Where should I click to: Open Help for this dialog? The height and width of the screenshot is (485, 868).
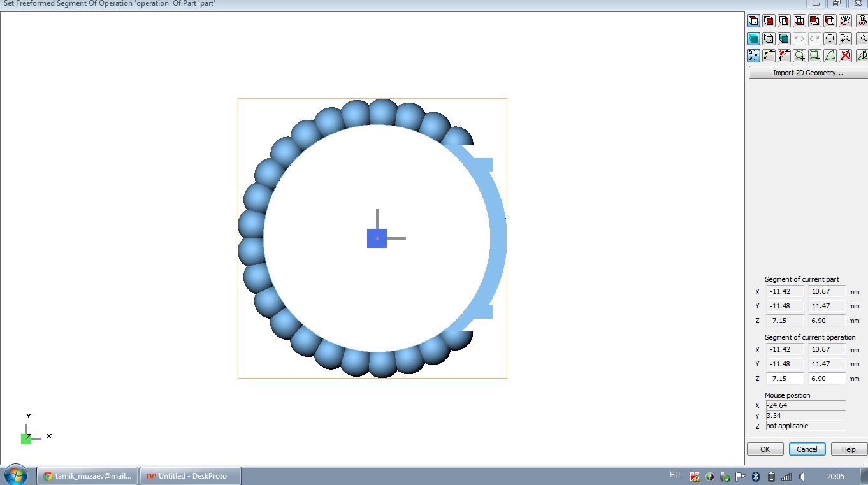point(848,449)
